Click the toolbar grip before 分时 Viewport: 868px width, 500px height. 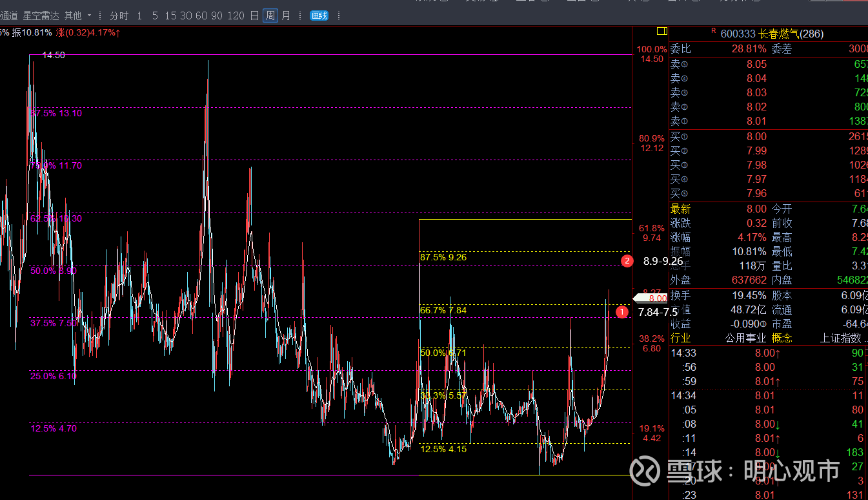pos(101,16)
